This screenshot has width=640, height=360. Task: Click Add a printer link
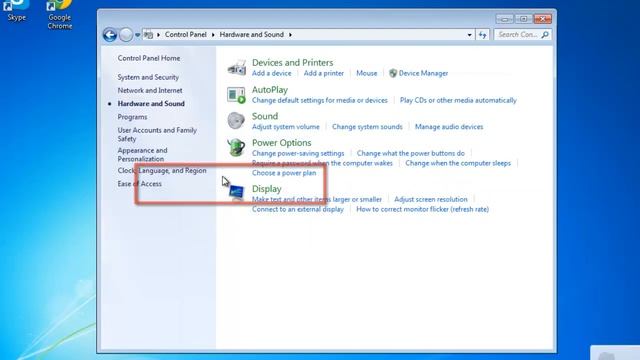tap(324, 73)
